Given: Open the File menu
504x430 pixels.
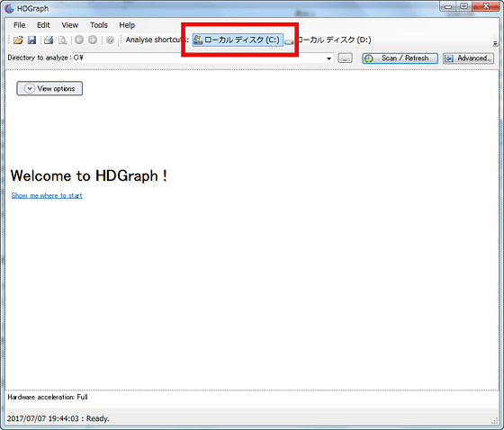Looking at the screenshot, I should point(19,25).
